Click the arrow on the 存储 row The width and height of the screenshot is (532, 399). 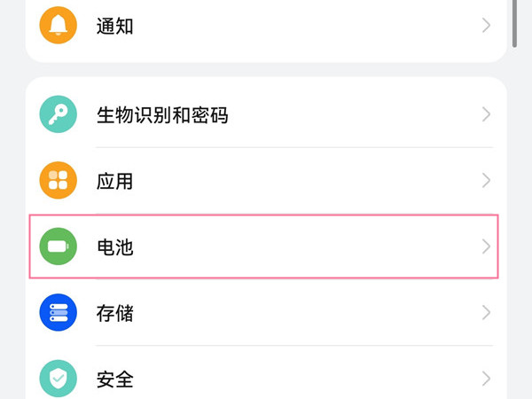[486, 313]
